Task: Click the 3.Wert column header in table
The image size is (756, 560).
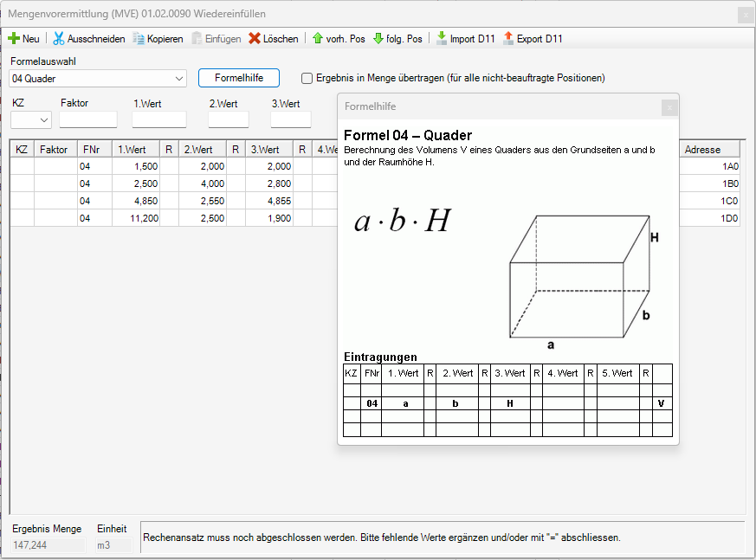Action: (269, 150)
